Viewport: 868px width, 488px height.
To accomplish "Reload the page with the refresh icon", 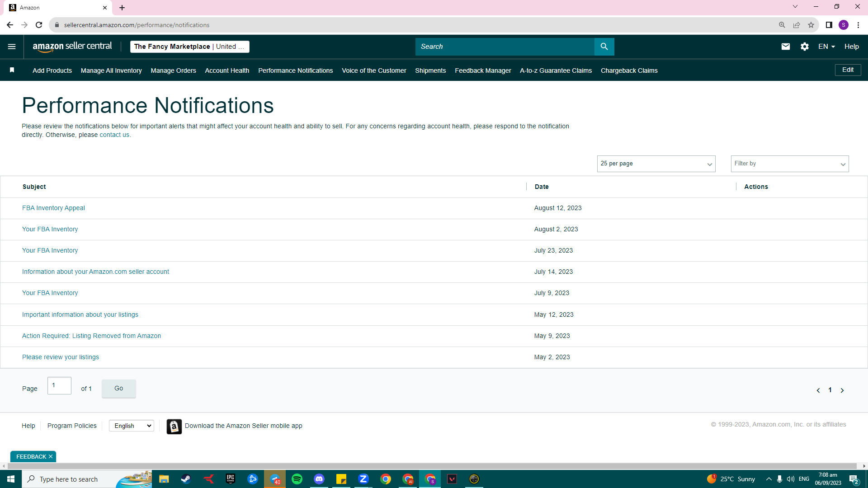I will (39, 25).
